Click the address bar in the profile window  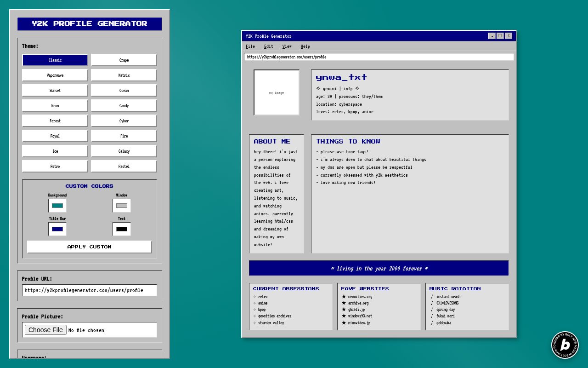379,57
